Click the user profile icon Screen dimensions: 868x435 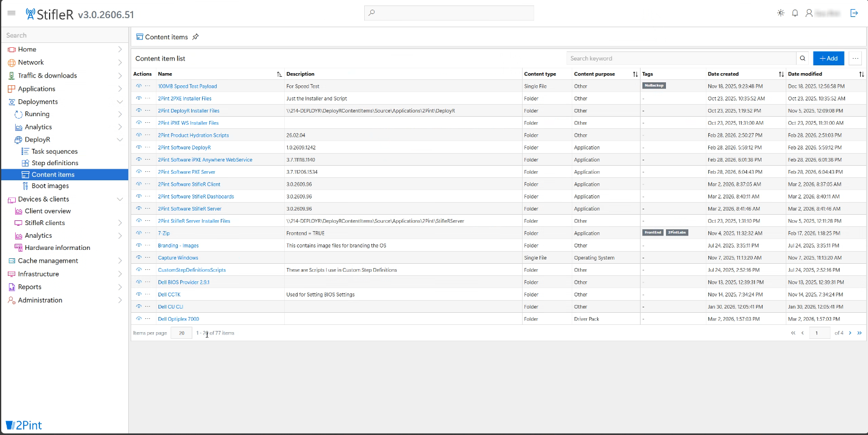[809, 13]
